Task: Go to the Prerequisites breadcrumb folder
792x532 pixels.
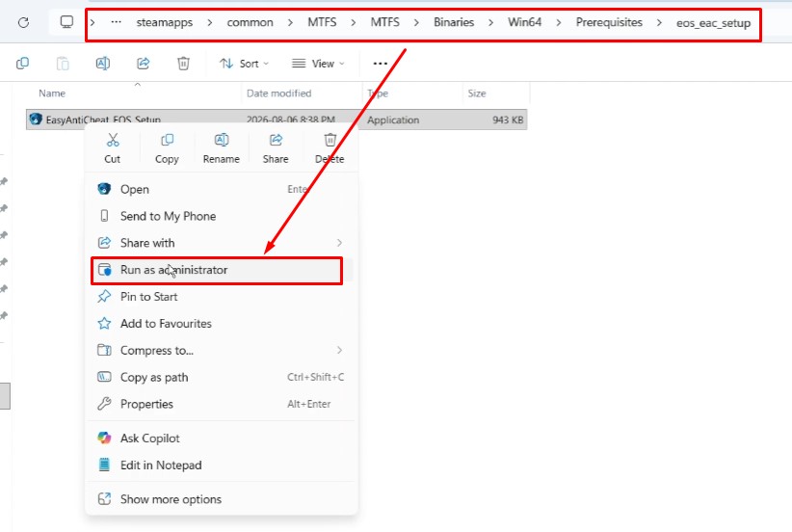Action: click(x=609, y=22)
